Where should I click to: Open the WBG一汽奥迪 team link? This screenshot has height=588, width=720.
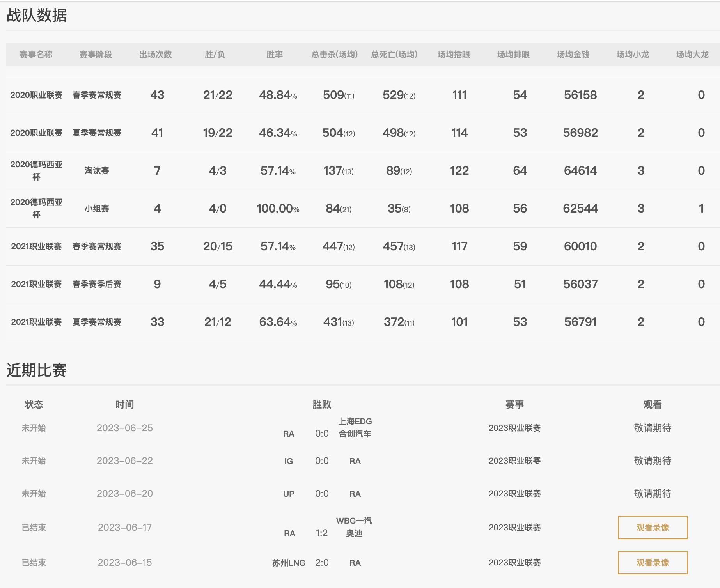[354, 527]
